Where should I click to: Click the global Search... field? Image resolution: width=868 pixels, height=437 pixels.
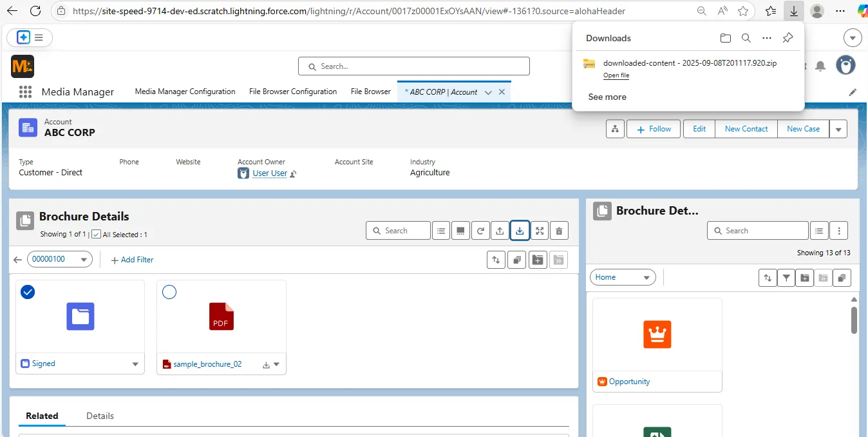coord(414,66)
